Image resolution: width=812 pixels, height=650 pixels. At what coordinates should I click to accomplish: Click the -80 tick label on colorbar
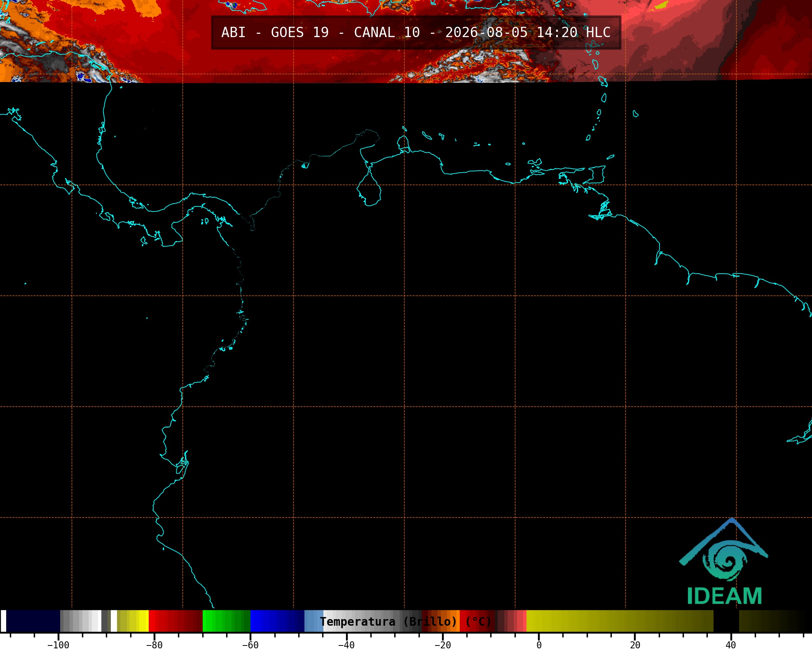click(154, 645)
